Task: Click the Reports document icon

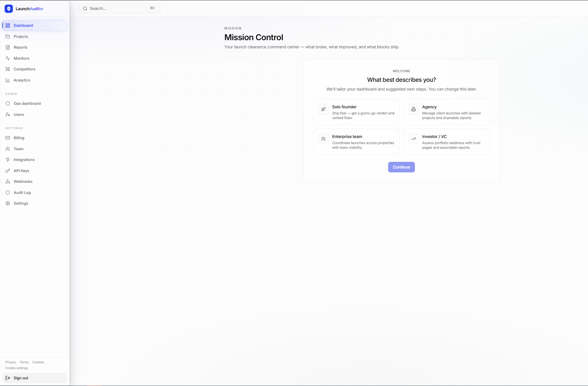Action: tap(8, 47)
